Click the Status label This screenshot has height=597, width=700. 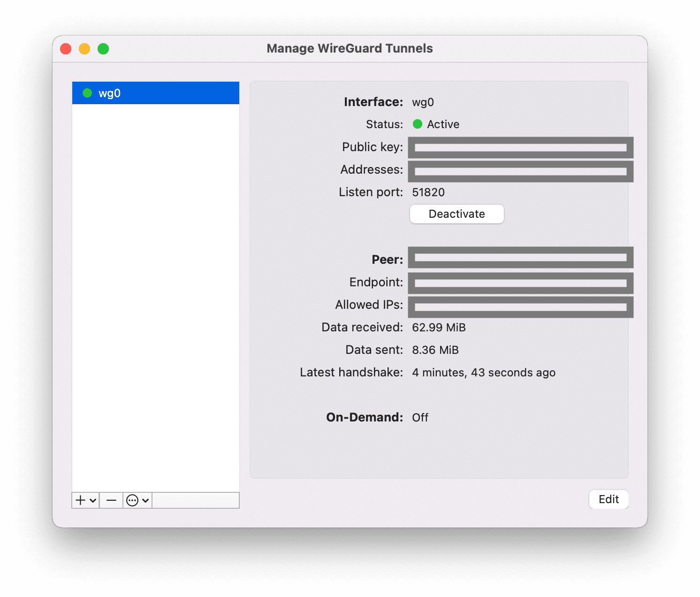click(385, 124)
